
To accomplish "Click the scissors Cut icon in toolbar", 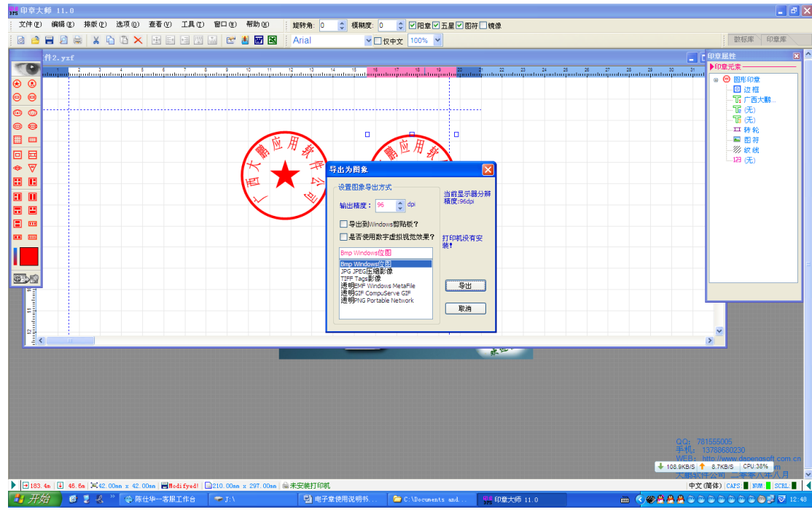I will point(95,41).
